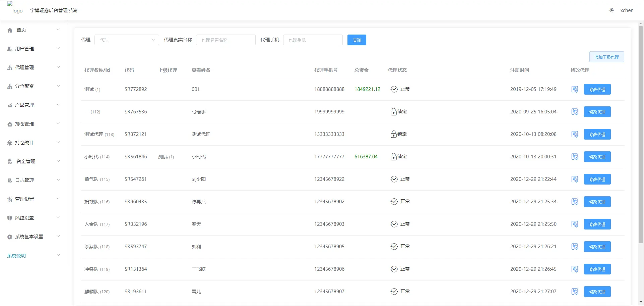Screen dimensions: 644x306
Task: Click the home icon beside 首页
Action: tap(10, 30)
